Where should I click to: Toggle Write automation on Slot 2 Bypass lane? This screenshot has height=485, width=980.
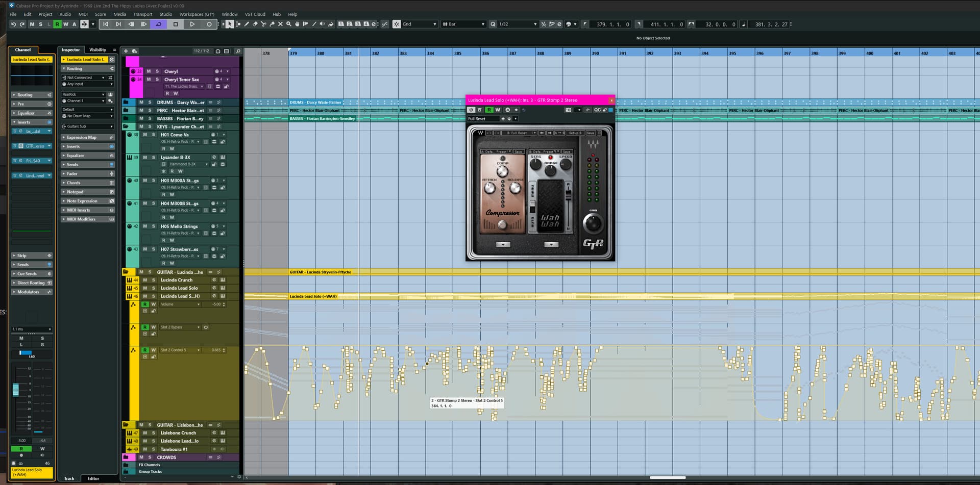coord(153,327)
